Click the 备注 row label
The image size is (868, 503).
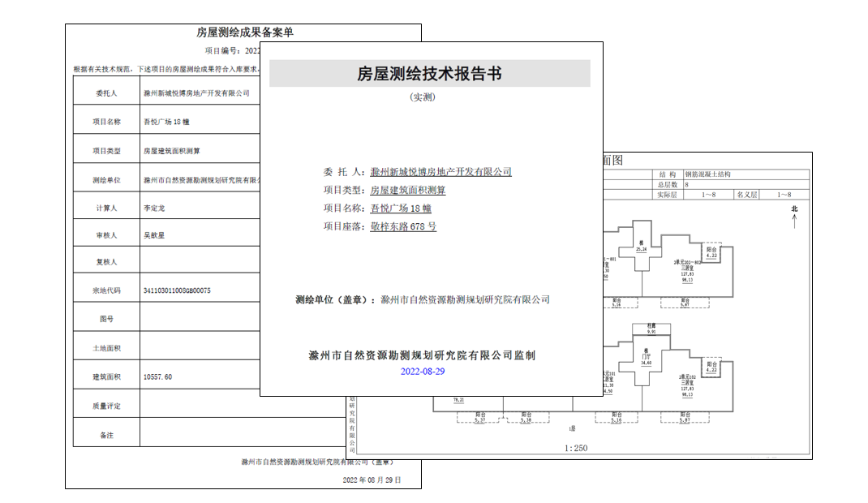[x=106, y=436]
